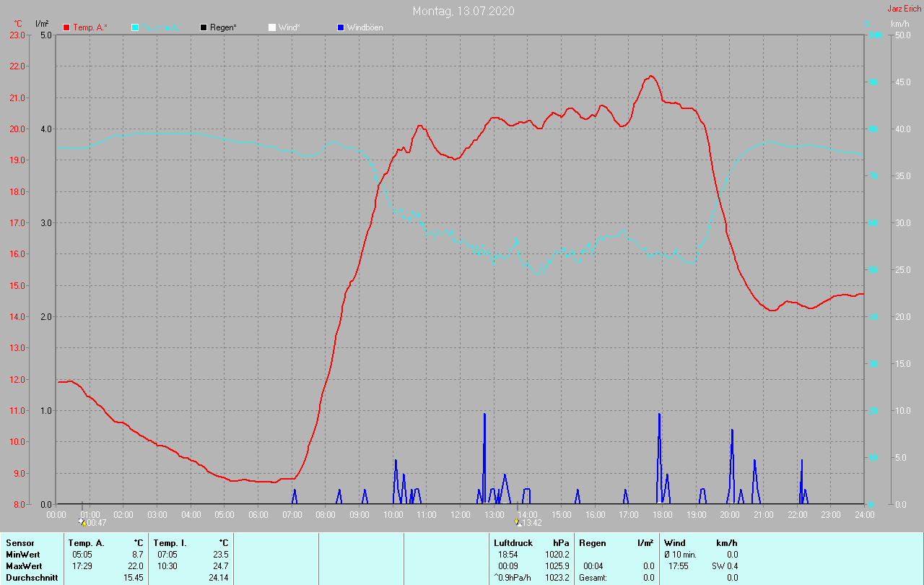Click the indoor average value '24.14'

[219, 578]
